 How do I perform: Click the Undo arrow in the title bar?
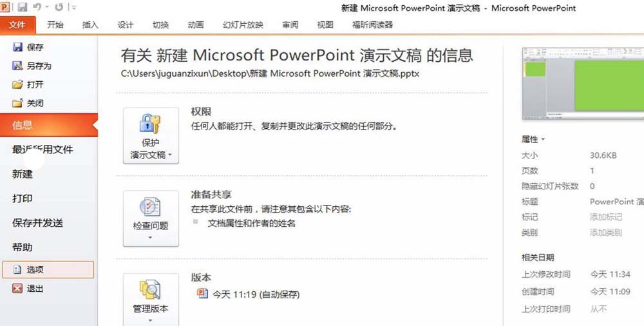point(38,7)
